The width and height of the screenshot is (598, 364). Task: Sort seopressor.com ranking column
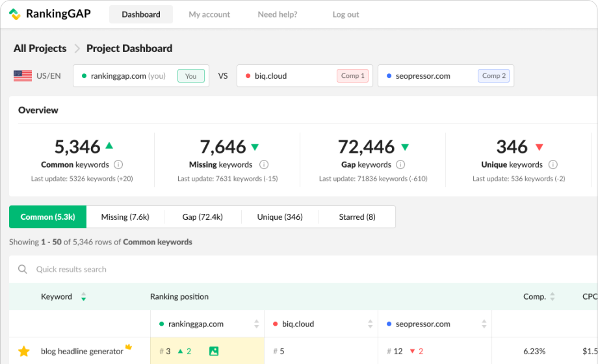pos(484,324)
